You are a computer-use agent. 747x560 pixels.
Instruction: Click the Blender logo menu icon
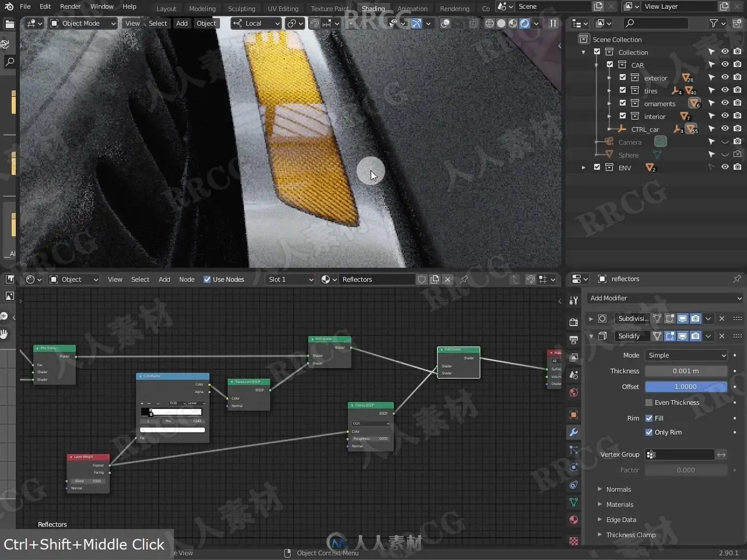[x=9, y=7]
